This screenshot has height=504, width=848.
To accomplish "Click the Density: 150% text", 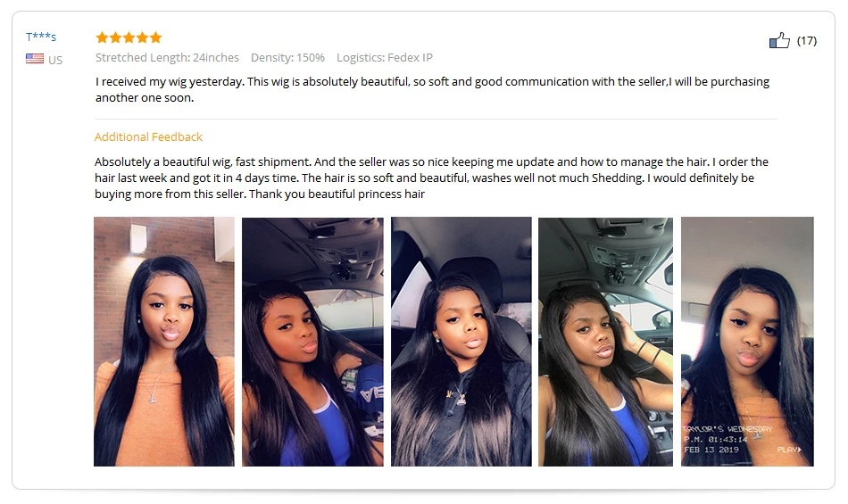I will 287,57.
